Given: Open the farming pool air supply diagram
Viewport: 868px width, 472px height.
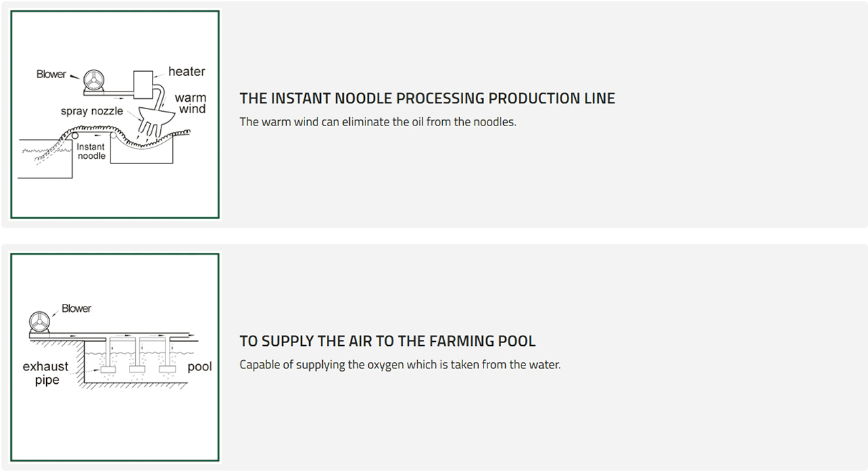Looking at the screenshot, I should pos(115,357).
